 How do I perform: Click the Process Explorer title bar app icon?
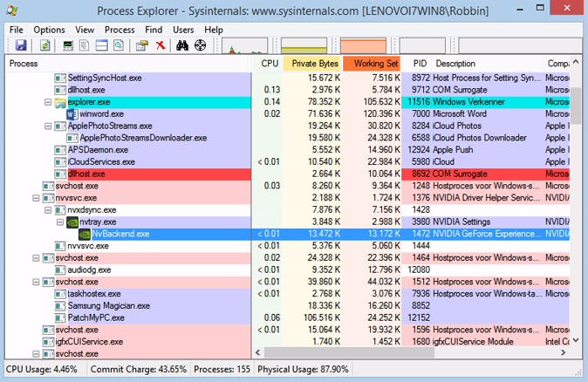coord(11,10)
